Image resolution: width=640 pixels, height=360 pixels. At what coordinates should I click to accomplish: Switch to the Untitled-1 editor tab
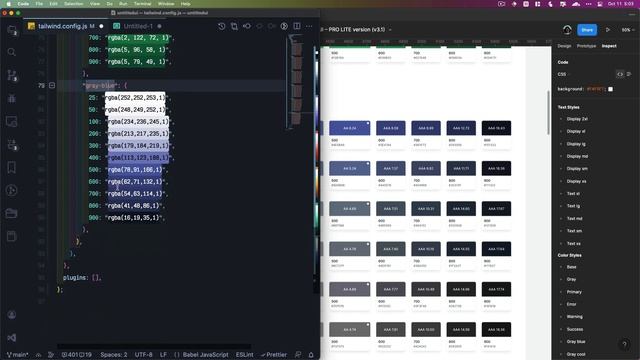coord(138,26)
